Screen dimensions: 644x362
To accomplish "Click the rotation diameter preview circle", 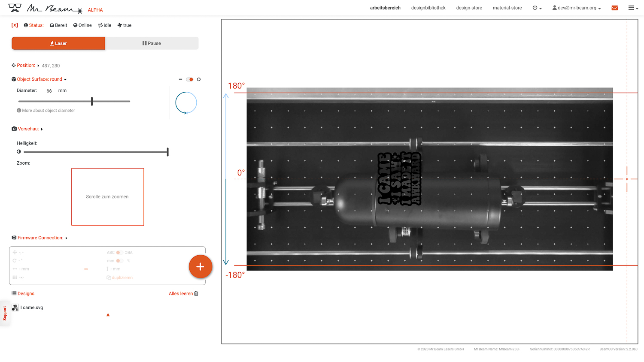I will click(186, 103).
